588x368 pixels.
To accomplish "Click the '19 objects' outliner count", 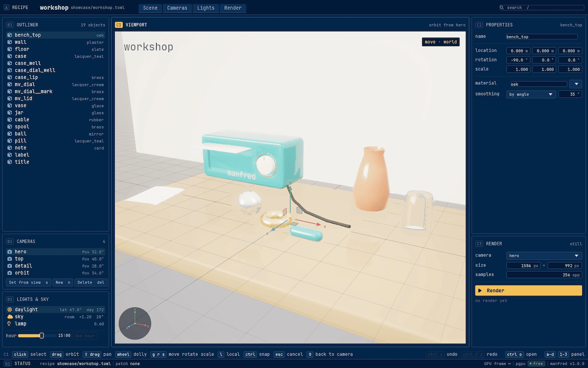I will pyautogui.click(x=93, y=25).
